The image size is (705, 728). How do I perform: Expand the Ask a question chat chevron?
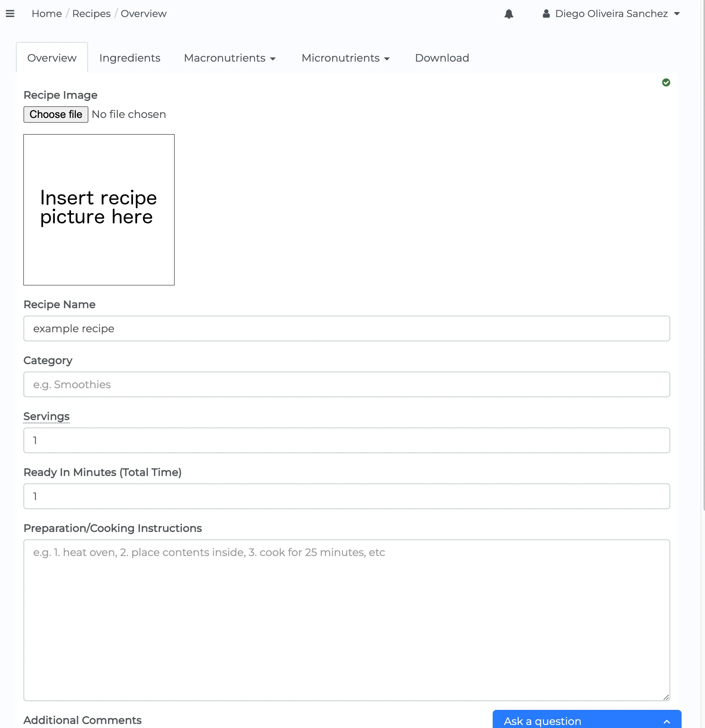point(667,722)
